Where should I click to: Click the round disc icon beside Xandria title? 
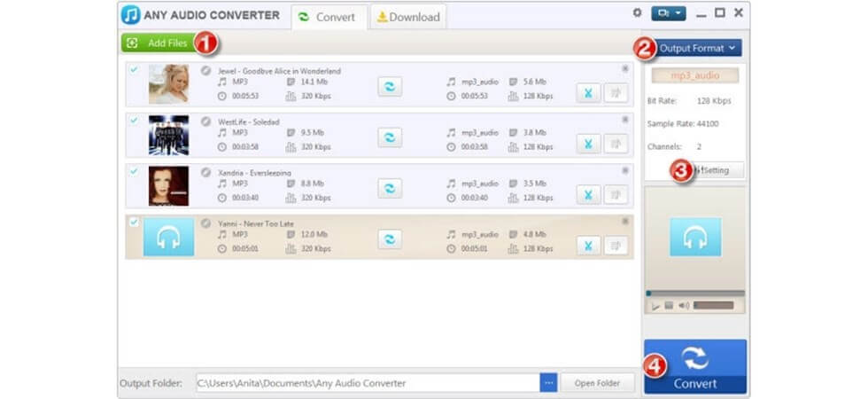(x=205, y=172)
